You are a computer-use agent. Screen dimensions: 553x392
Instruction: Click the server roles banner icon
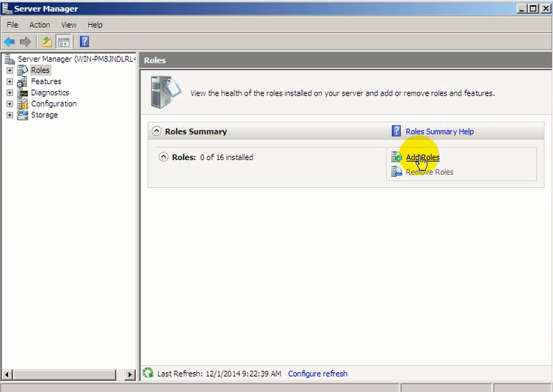[165, 92]
